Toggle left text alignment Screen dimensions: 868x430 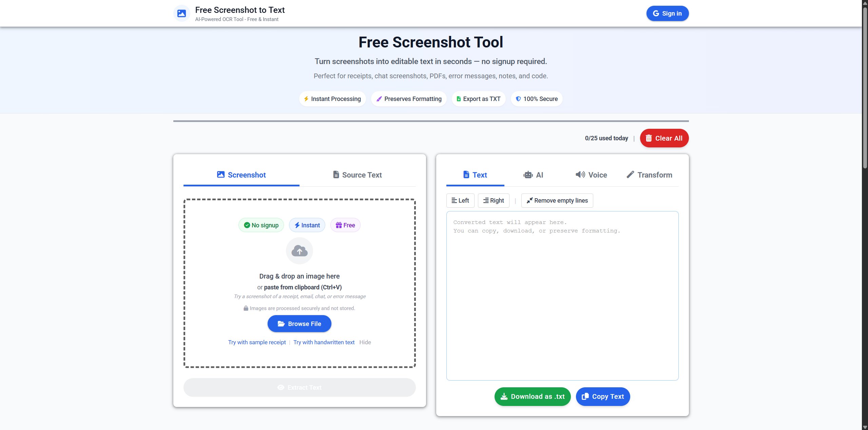coord(460,200)
